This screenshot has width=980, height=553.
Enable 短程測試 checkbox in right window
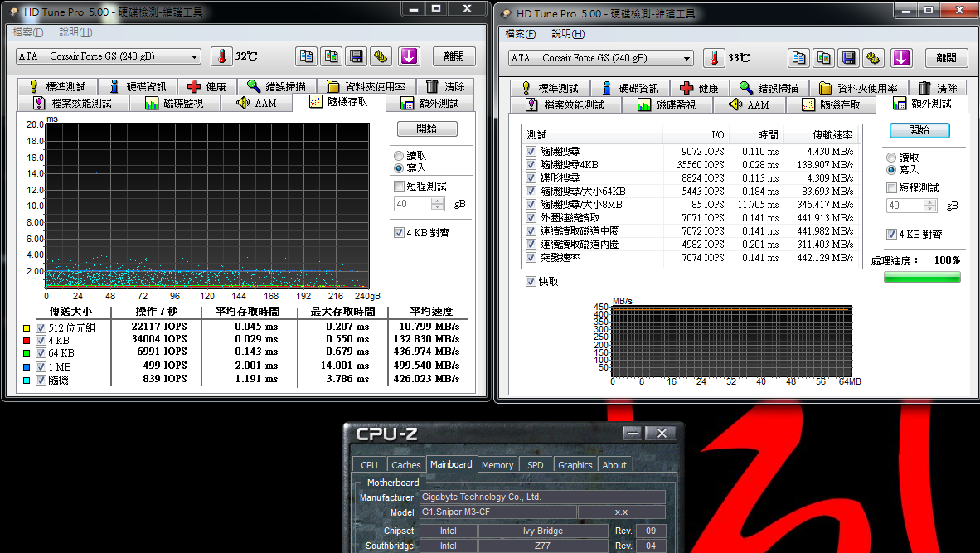891,188
